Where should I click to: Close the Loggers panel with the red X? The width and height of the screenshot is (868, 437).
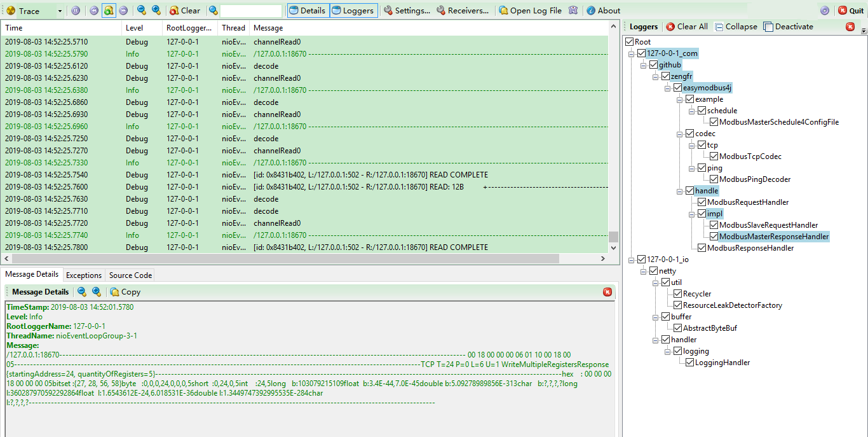coord(850,27)
